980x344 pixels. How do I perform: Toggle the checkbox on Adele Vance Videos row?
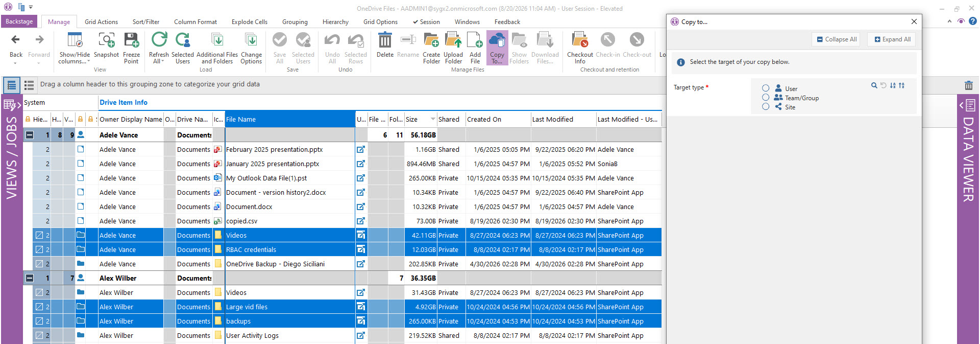click(39, 235)
